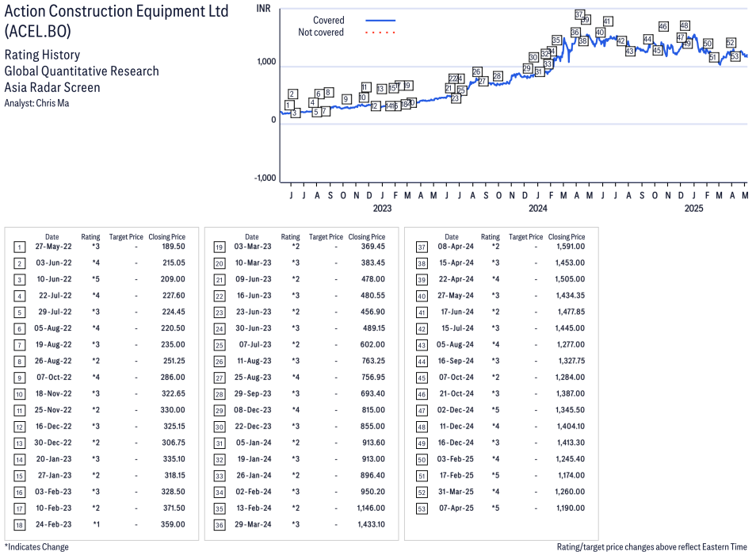This screenshot has height=552, width=756.
Task: Click chart marker 2 on the price chart
Action: (292, 94)
